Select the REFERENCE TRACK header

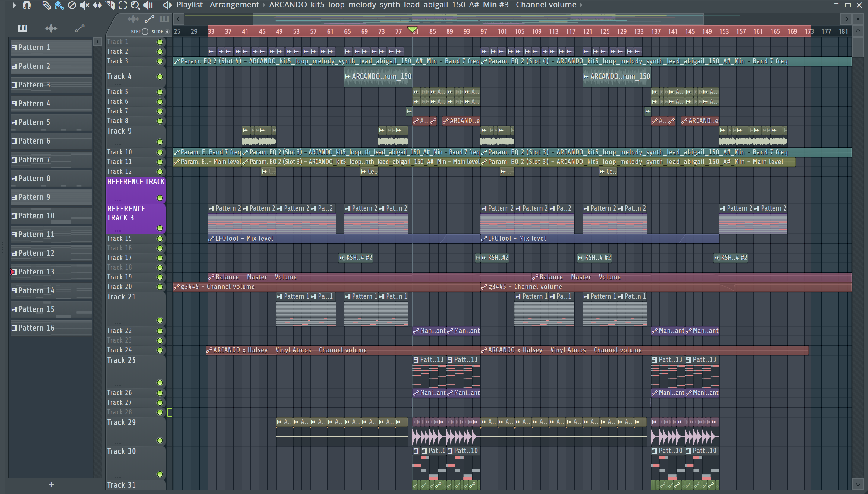click(x=136, y=190)
